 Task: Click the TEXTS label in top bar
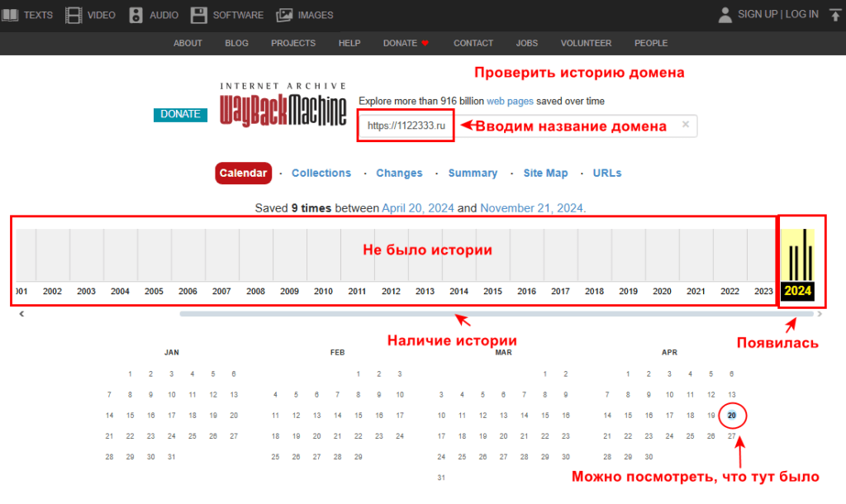pos(38,15)
